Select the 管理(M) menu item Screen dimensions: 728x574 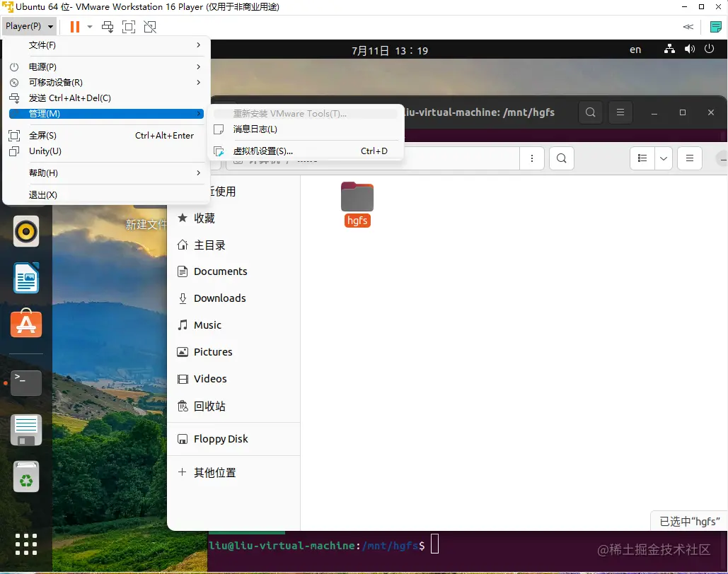(x=106, y=114)
